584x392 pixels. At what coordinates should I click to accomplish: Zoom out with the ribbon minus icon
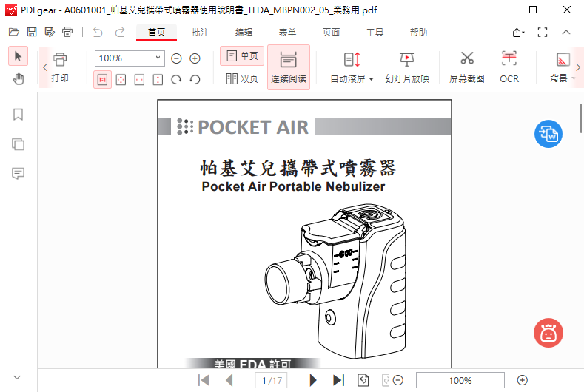point(176,58)
